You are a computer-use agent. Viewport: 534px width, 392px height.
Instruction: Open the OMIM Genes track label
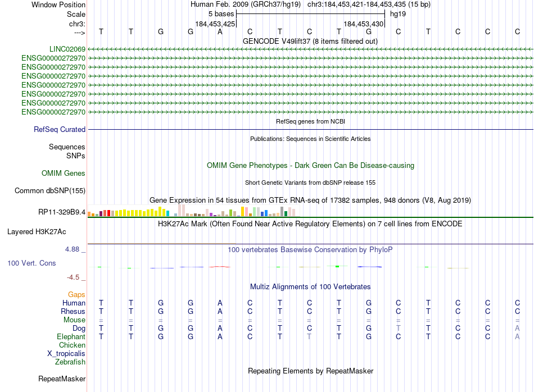(x=63, y=173)
